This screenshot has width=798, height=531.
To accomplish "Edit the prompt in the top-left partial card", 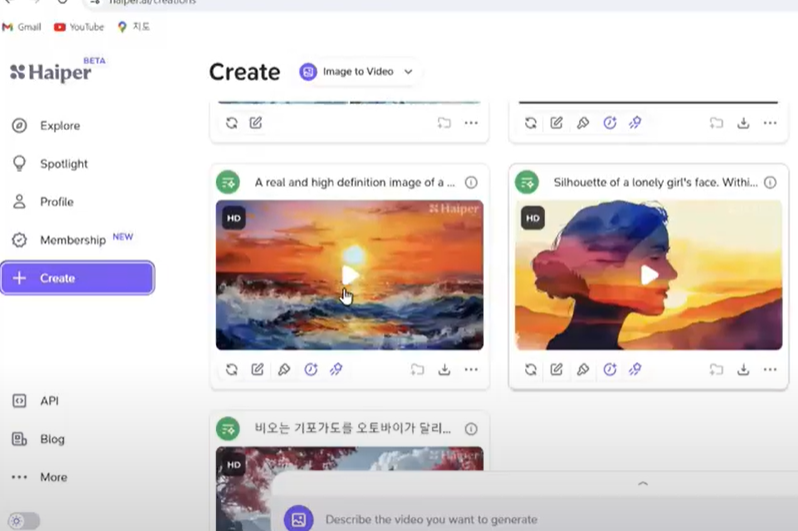I will point(256,123).
